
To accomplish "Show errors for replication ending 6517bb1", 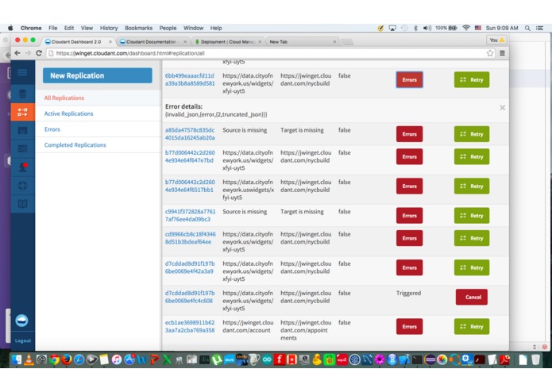I will click(x=409, y=186).
